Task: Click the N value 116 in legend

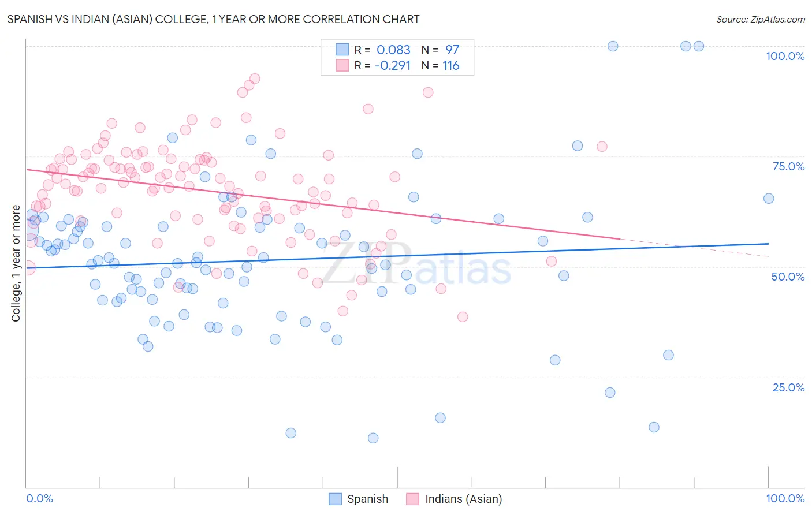Action: click(451, 65)
